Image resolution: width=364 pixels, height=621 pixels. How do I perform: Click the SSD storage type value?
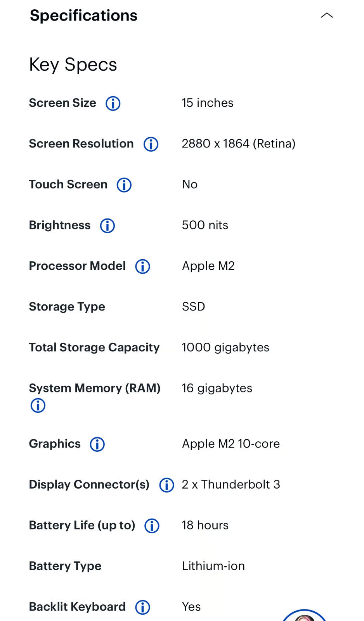click(193, 307)
